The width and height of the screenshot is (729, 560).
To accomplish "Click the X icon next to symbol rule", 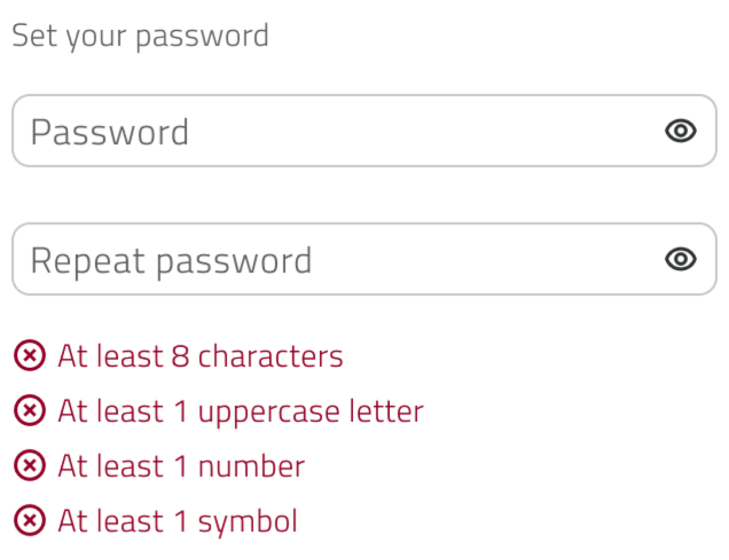I will coord(29,520).
